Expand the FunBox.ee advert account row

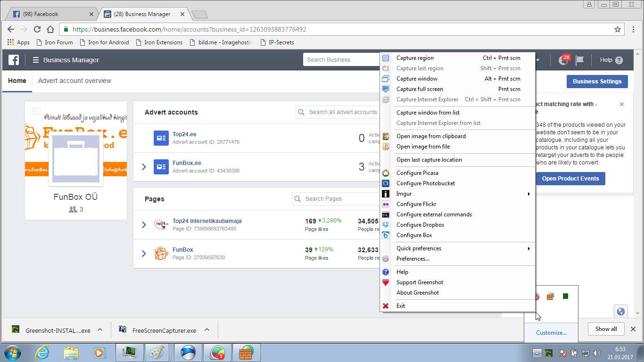pos(144,167)
